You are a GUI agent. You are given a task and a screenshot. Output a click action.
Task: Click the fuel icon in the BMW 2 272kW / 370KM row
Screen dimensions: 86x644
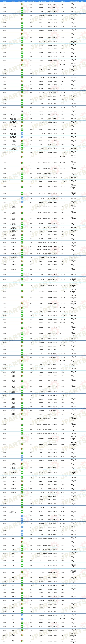[x=22, y=107]
